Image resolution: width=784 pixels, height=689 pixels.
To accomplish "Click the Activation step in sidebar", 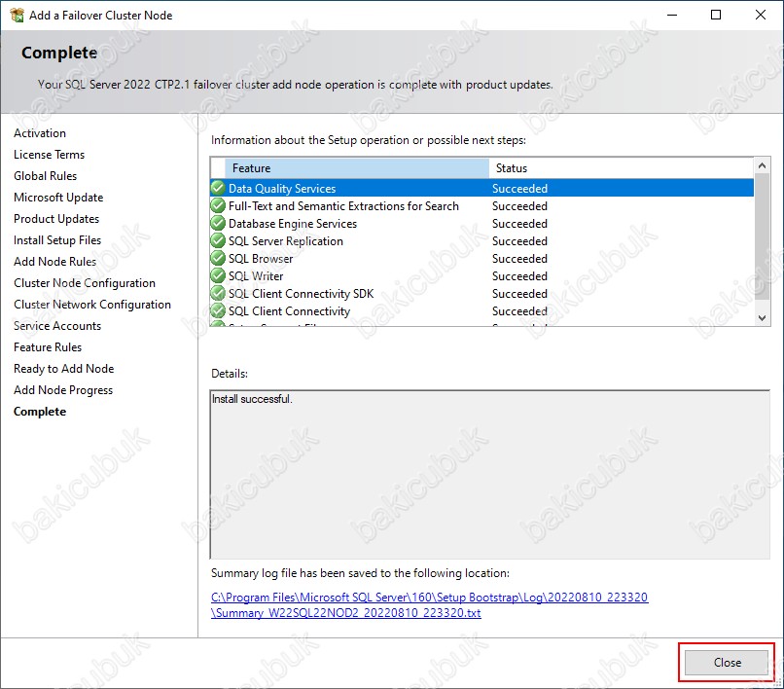I will pos(40,133).
